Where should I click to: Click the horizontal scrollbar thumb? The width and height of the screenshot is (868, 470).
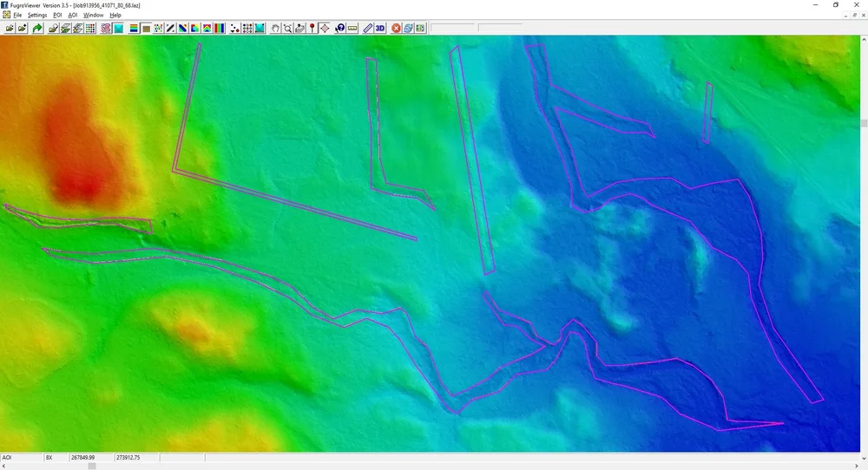[x=92, y=467]
